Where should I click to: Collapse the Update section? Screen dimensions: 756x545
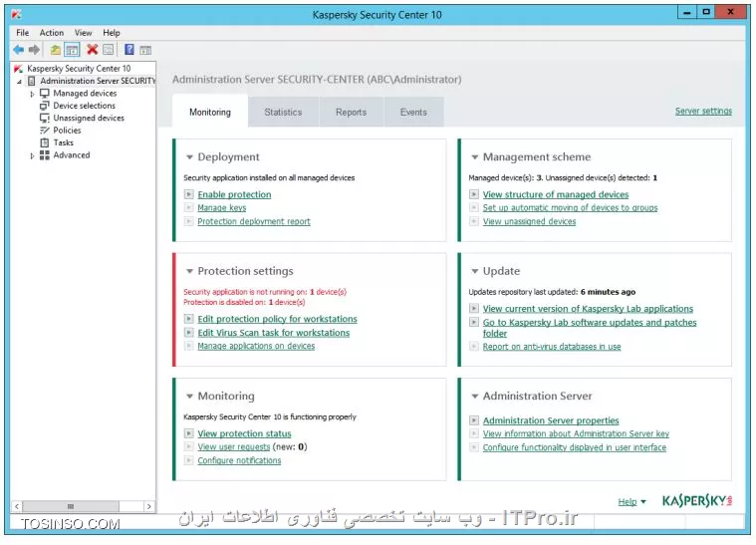[x=475, y=272]
